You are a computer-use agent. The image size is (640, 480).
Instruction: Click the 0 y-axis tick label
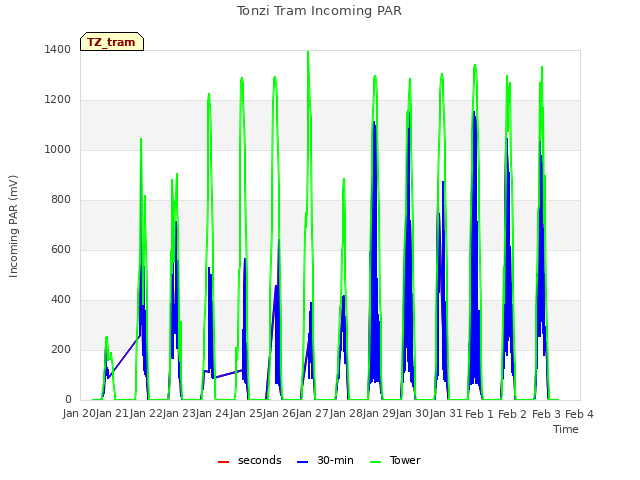(68, 400)
